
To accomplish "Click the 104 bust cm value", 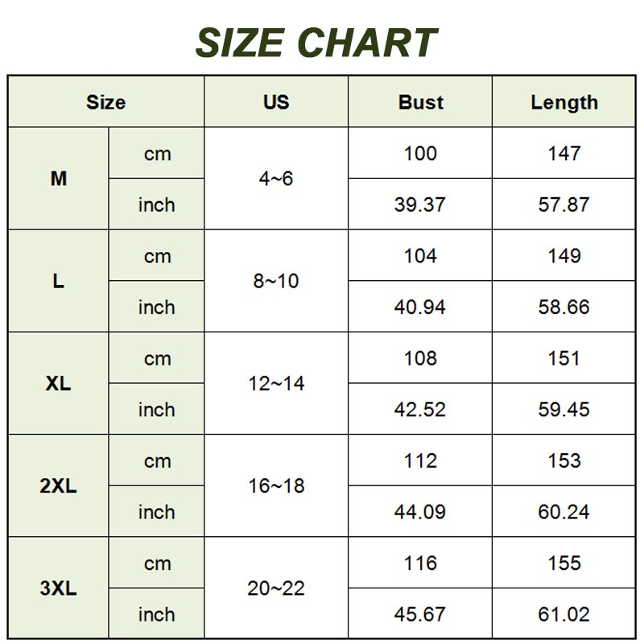I will click(420, 256).
